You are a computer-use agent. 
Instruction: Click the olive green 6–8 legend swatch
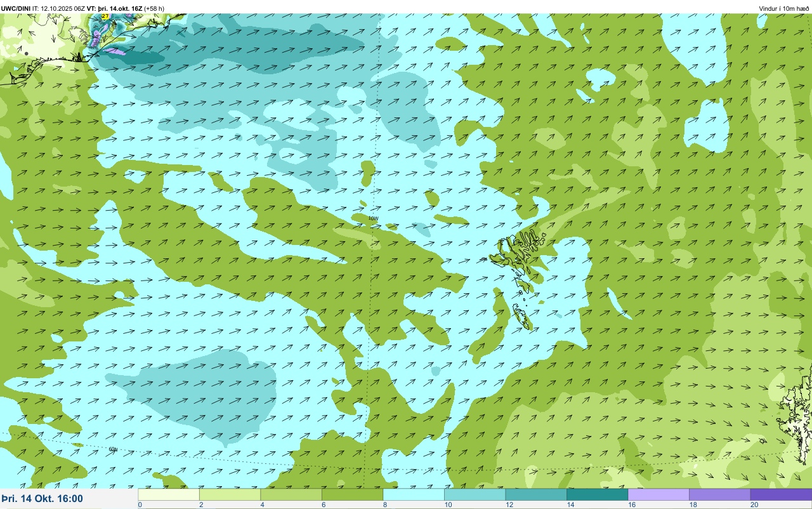pos(352,494)
